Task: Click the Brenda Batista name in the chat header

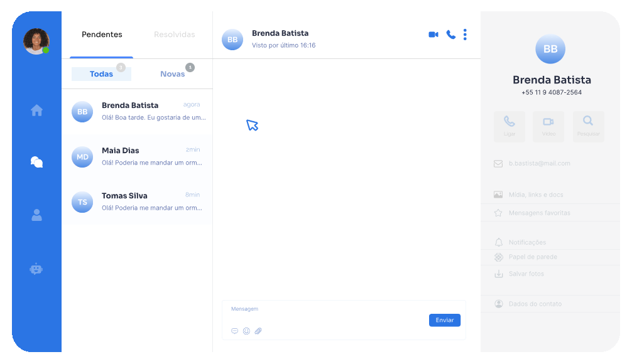Action: coord(280,33)
